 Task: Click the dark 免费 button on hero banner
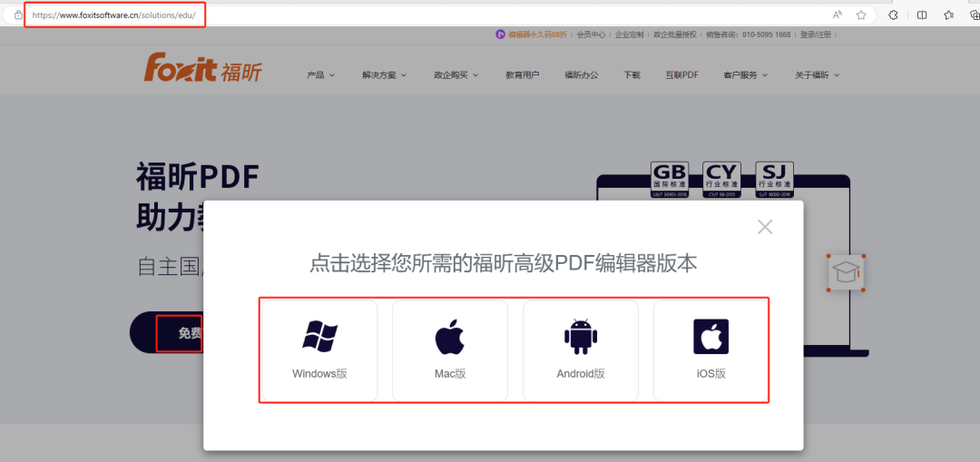(x=167, y=332)
